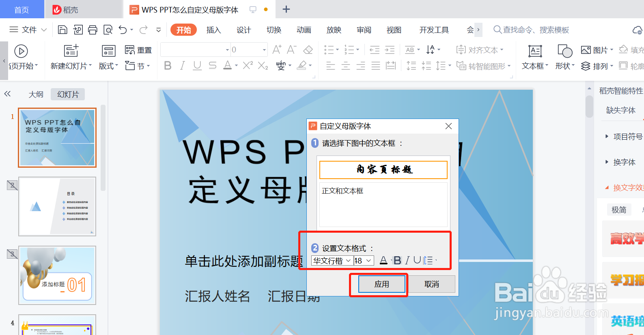Click the 重置 reset button
Viewport: 644px width, 335px height.
[x=138, y=50]
